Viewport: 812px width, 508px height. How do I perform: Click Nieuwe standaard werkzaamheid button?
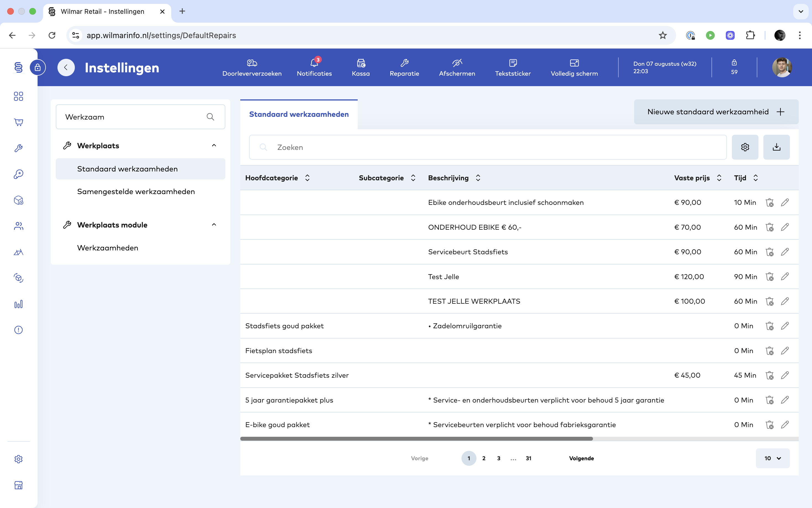tap(716, 112)
